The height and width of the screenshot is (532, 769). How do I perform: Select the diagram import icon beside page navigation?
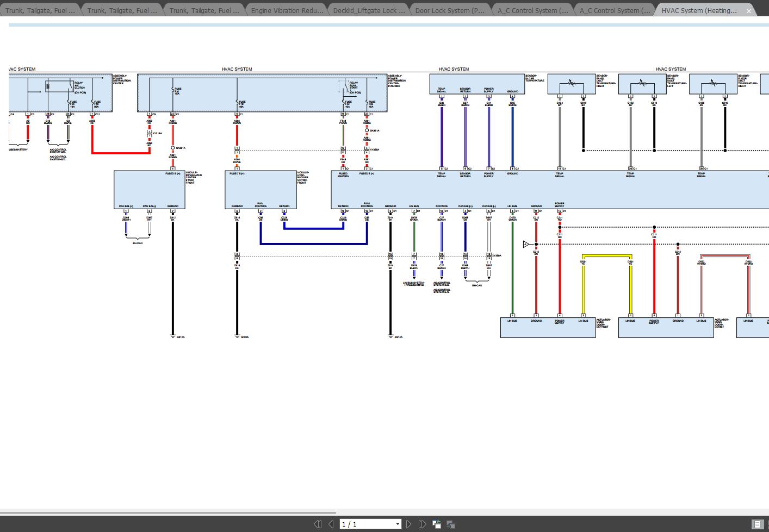point(436,524)
